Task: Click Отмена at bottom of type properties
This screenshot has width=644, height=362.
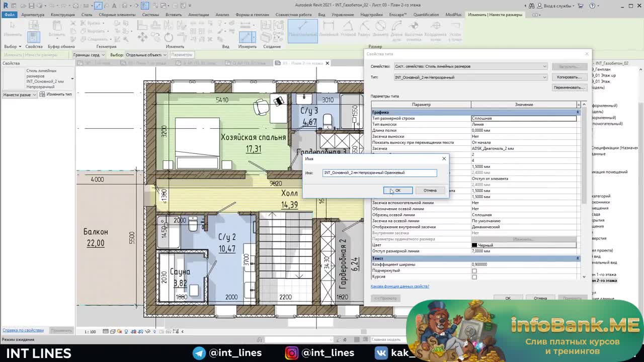Action: click(540, 299)
